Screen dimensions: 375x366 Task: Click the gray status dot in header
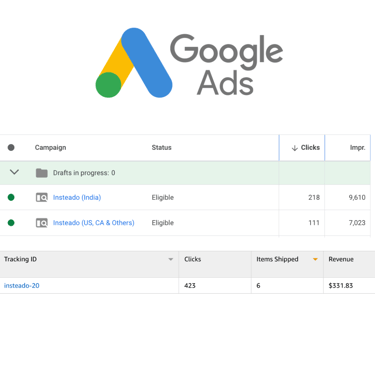point(11,147)
